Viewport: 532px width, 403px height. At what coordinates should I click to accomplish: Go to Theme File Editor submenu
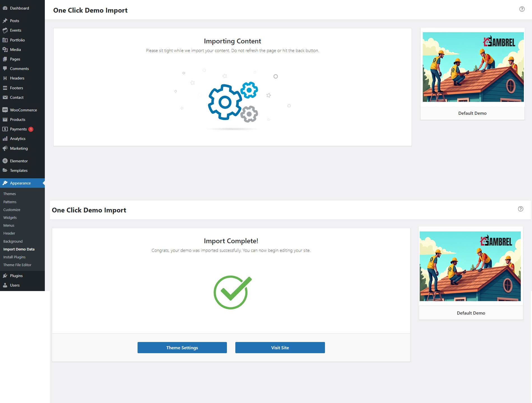pyautogui.click(x=17, y=265)
